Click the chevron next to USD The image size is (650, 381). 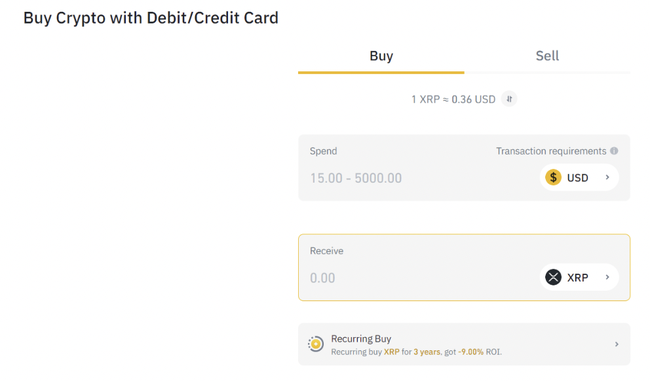(x=607, y=177)
